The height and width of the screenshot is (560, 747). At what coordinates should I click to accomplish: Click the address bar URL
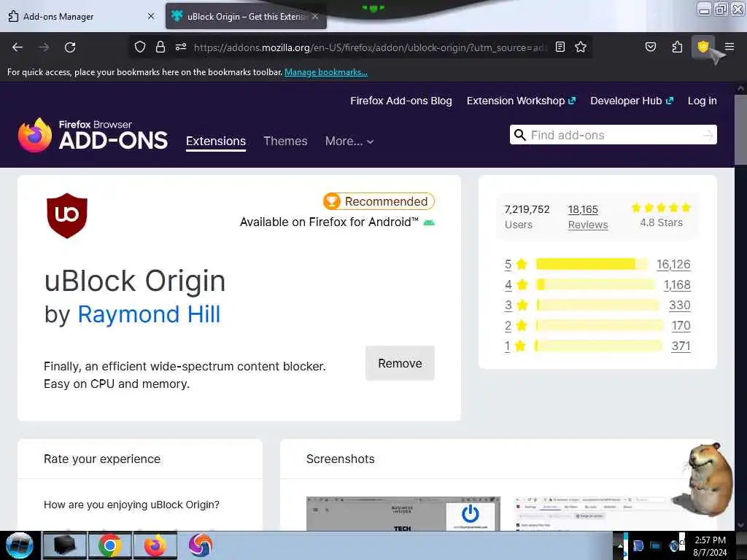coord(370,47)
